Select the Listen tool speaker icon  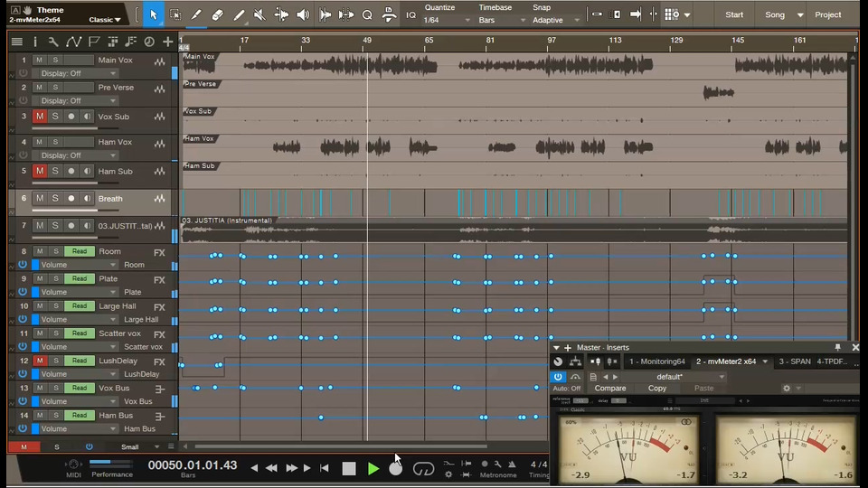click(302, 14)
